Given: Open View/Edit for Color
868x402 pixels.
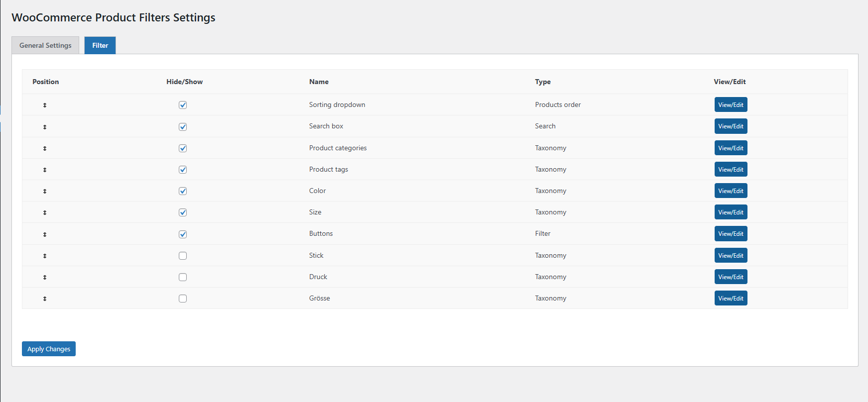Looking at the screenshot, I should coord(731,191).
